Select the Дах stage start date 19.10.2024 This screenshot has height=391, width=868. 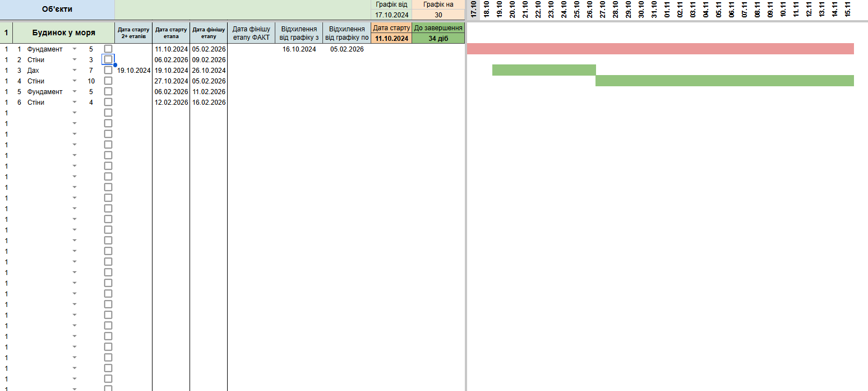(171, 71)
